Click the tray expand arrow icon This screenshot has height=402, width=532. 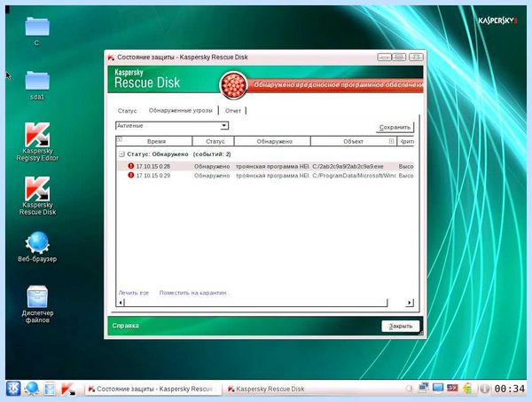[x=410, y=388]
